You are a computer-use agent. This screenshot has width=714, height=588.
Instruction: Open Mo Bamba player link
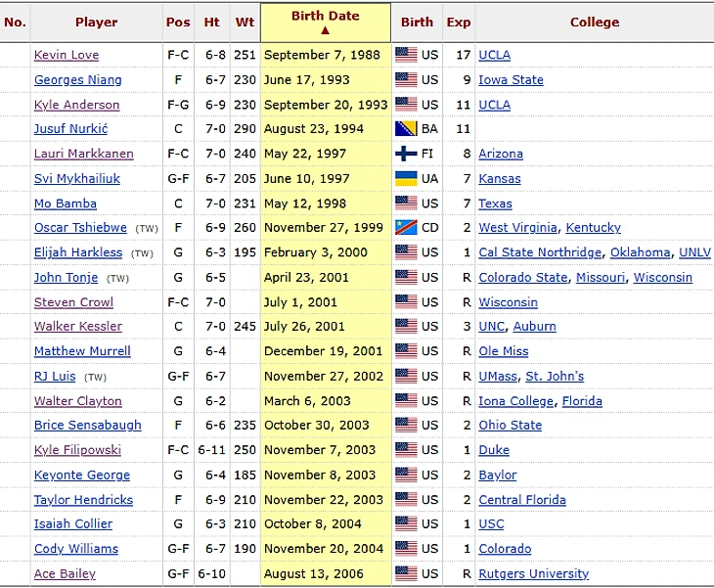click(66, 204)
